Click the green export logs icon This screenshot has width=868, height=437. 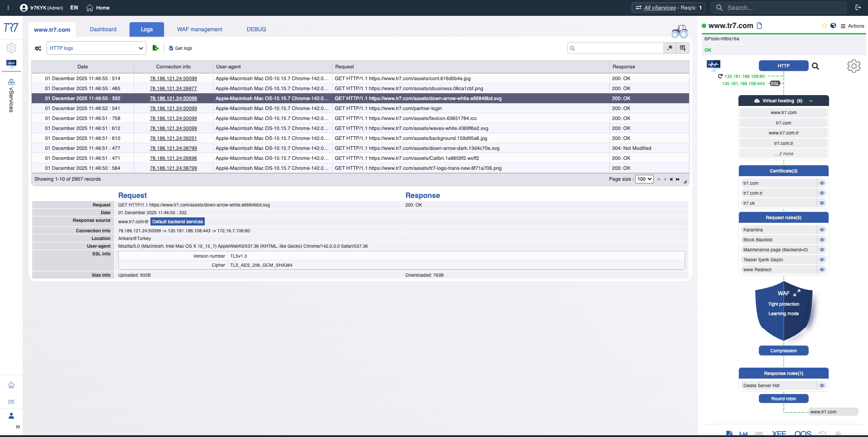155,48
